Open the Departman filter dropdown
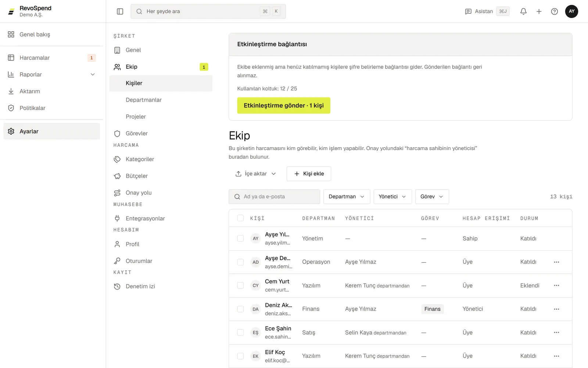Screen dimensions: 588x368 point(347,197)
